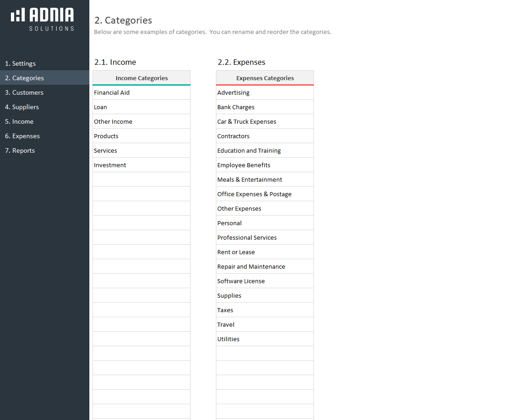Click the Expenses Categories column header
This screenshot has height=420, width=528.
pyautogui.click(x=265, y=78)
